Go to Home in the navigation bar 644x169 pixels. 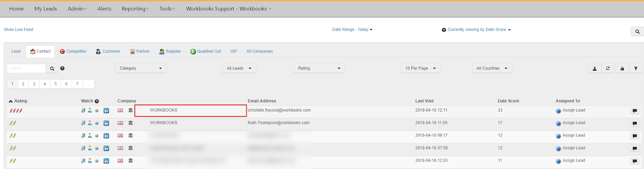tap(17, 9)
